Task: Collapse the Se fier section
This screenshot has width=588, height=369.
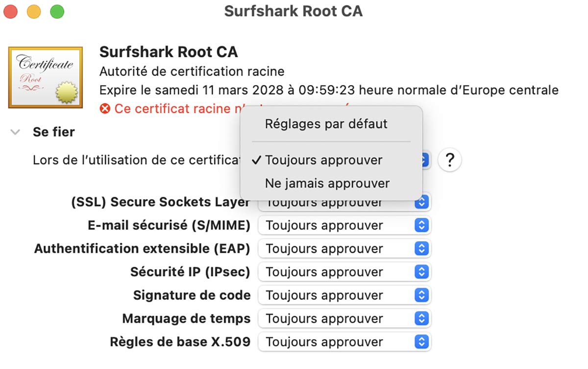Action: 15,131
